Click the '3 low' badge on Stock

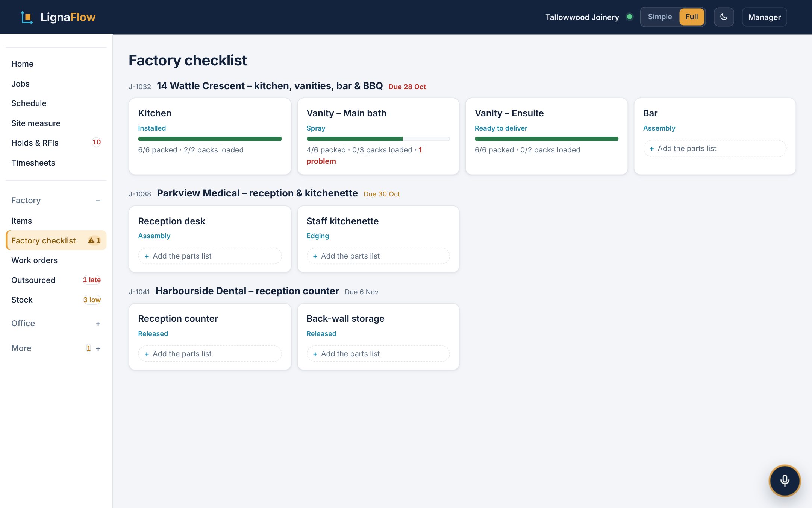92,300
